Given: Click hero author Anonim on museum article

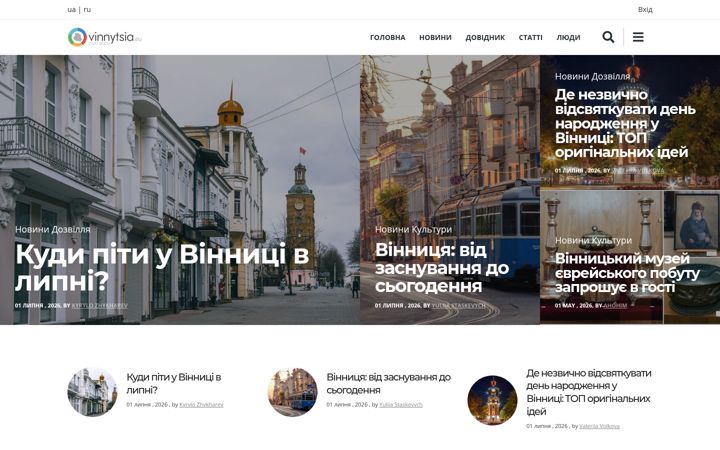Looking at the screenshot, I should pyautogui.click(x=615, y=305).
